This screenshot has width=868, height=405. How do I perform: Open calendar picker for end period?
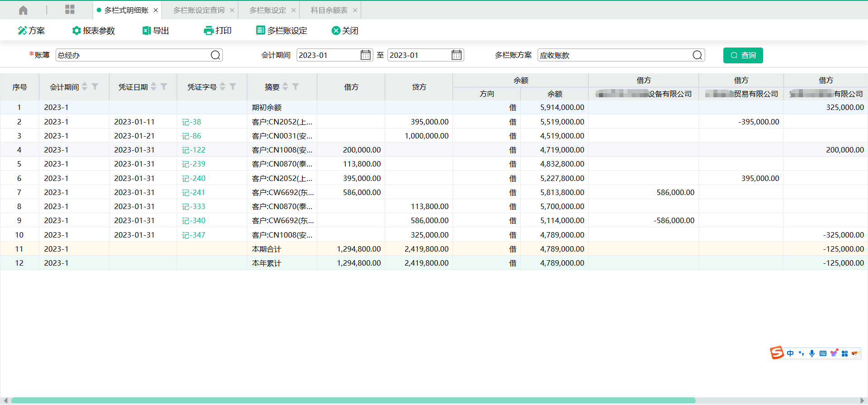tap(457, 55)
